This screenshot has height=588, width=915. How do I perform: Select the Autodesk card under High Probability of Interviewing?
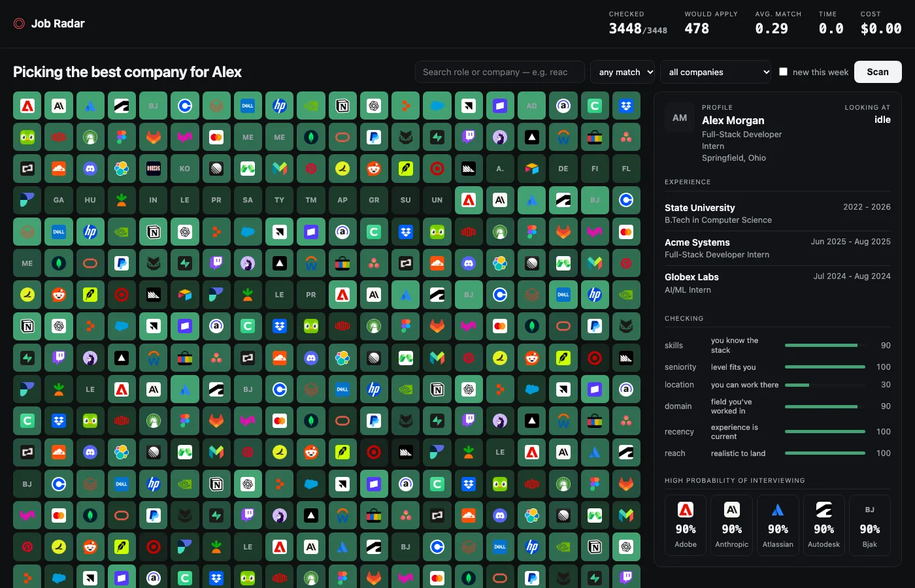point(824,525)
